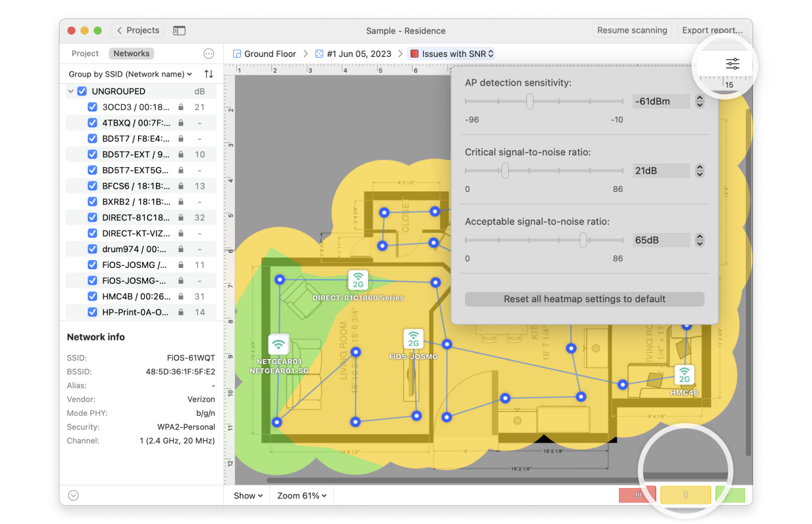Click the Resume scanning button
812x524 pixels.
pos(632,31)
